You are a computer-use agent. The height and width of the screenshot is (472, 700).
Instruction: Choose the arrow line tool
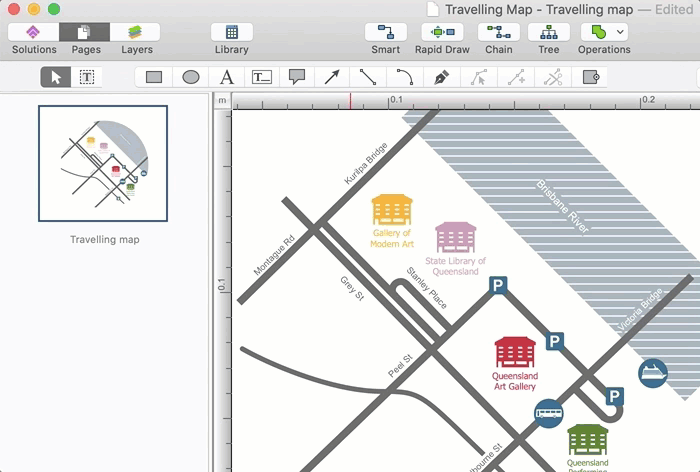tap(331, 77)
